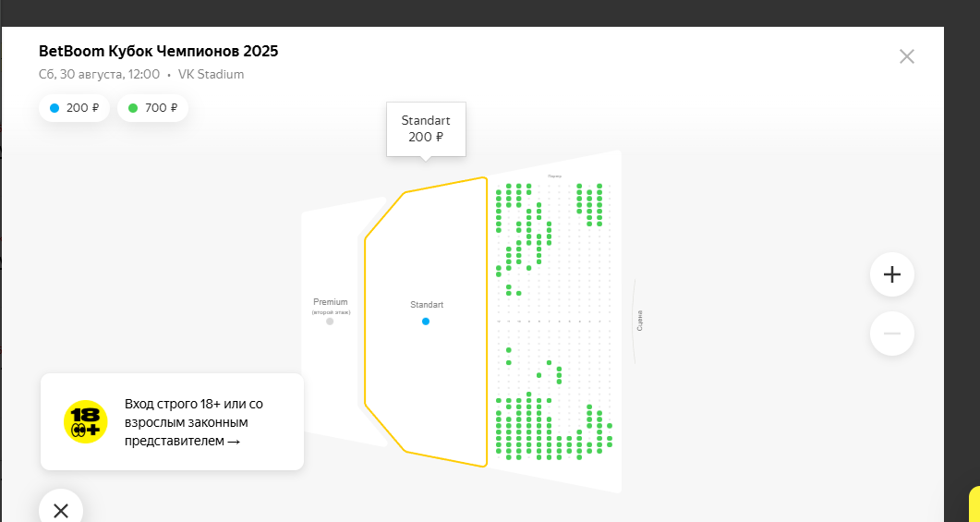
Task: Click the zoom out minus button
Action: click(892, 334)
